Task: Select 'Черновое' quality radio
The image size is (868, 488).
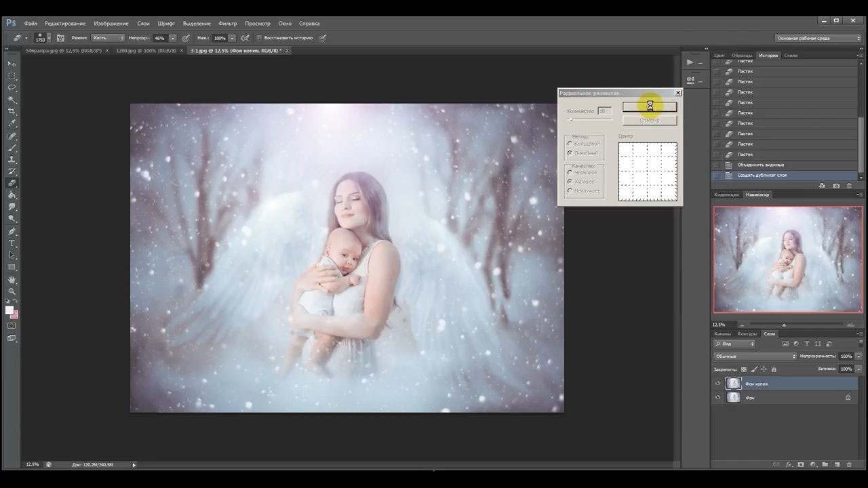Action: [x=570, y=173]
